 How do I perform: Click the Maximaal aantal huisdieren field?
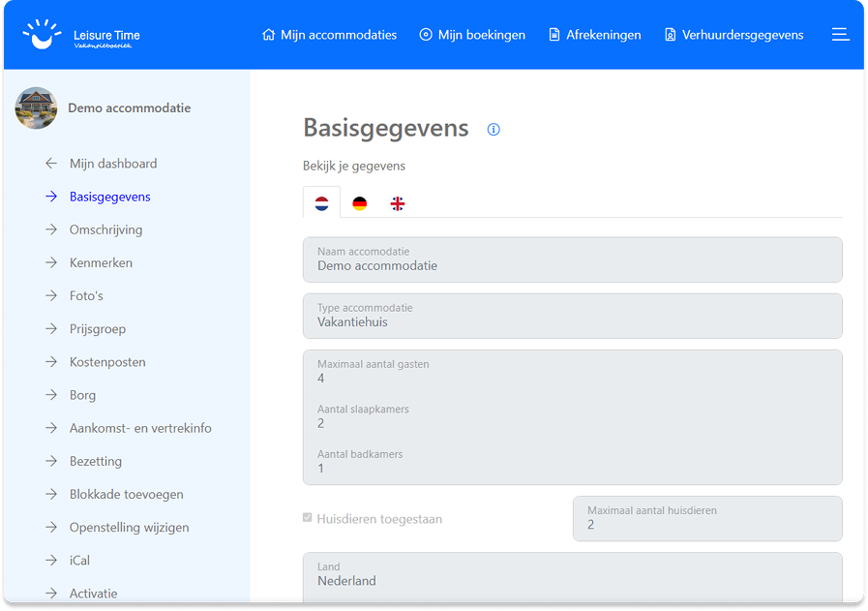tap(707, 519)
